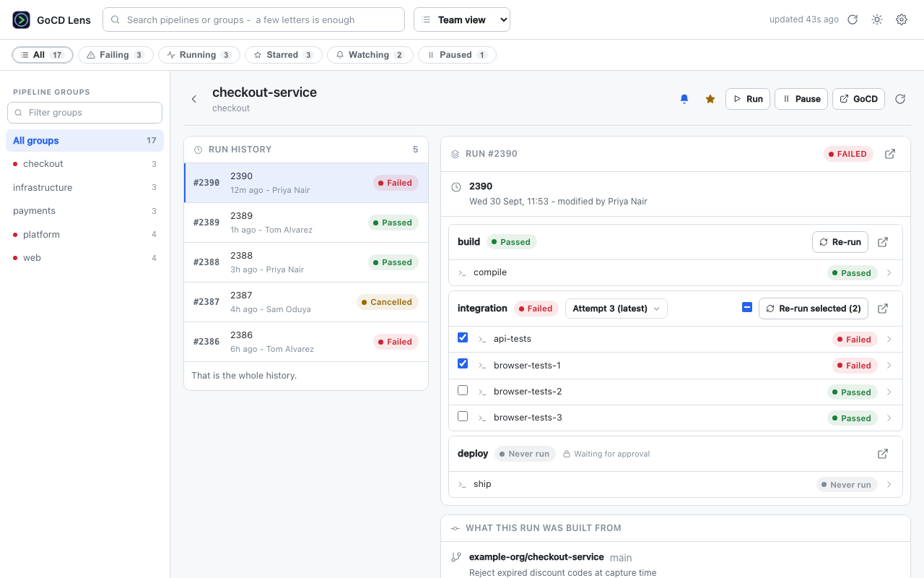Open the Starred filter tab
Image resolution: width=924 pixels, height=578 pixels.
point(284,55)
